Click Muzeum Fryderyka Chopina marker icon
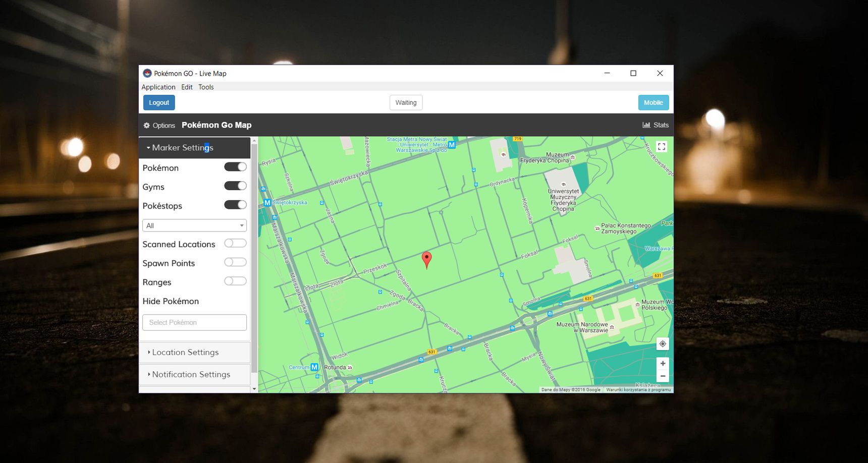The height and width of the screenshot is (463, 868). [572, 157]
